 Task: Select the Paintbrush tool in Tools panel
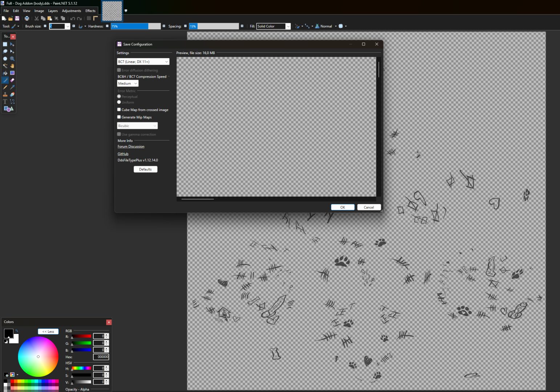tap(5, 80)
